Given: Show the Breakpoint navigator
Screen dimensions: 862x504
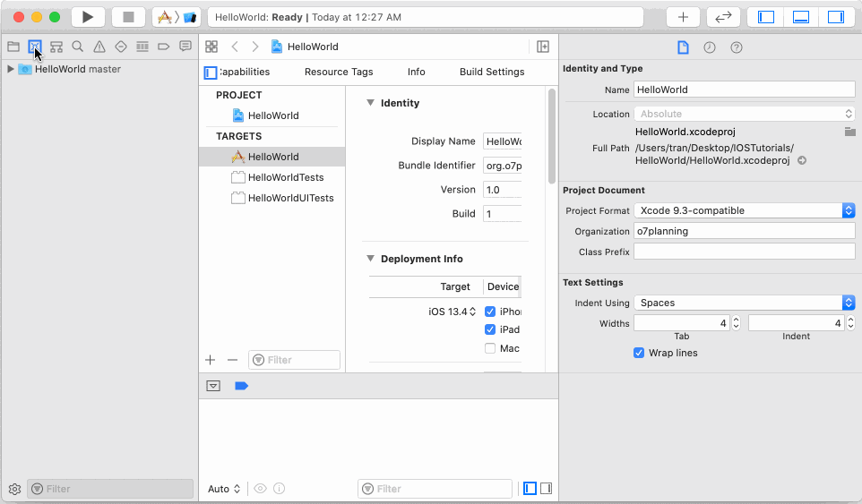Looking at the screenshot, I should (164, 47).
